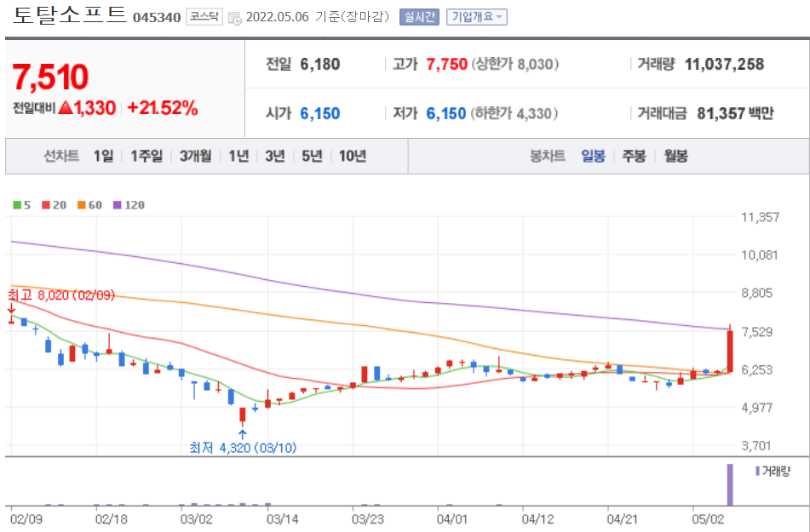Click the 03/14 date axis label
The image size is (810, 532).
[x=283, y=519]
